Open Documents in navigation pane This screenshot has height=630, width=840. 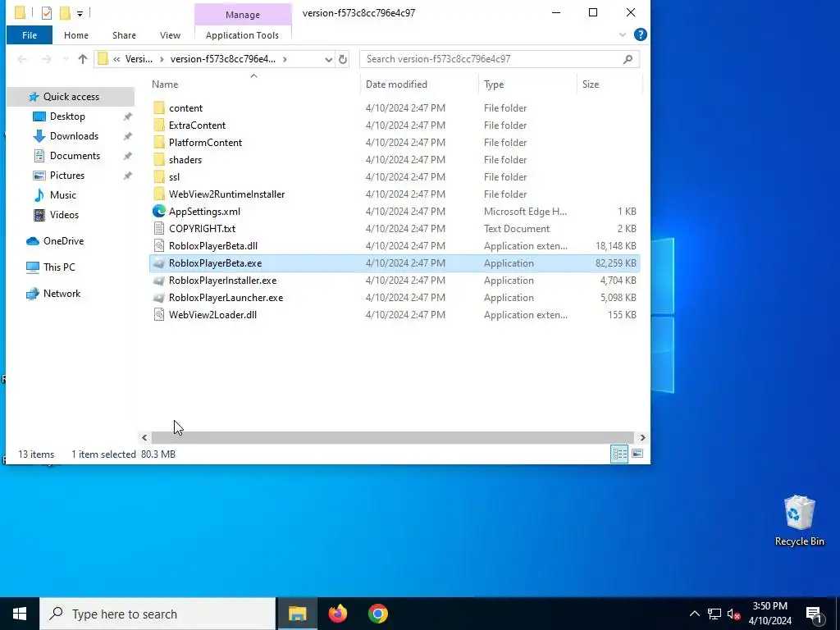75,156
